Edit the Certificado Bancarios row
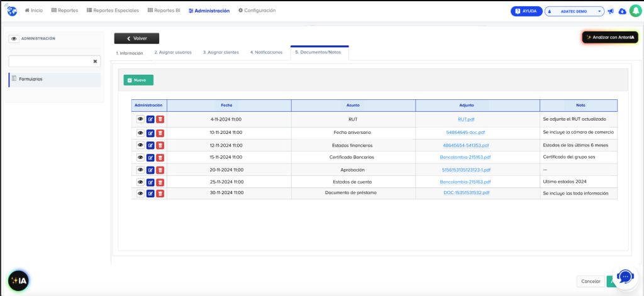The height and width of the screenshot is (296, 644). [150, 157]
